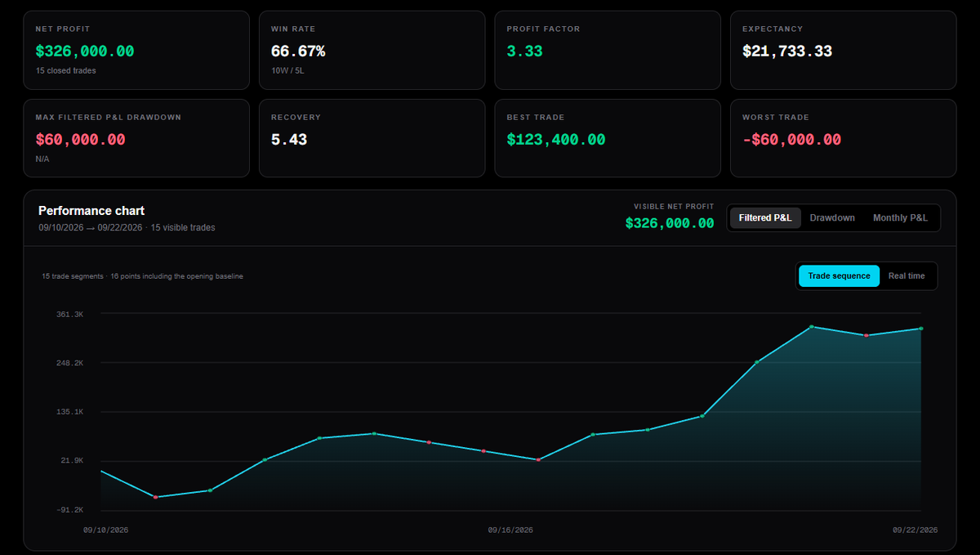This screenshot has width=980, height=555.
Task: Click the Win Rate 66.67% value
Action: click(x=298, y=51)
